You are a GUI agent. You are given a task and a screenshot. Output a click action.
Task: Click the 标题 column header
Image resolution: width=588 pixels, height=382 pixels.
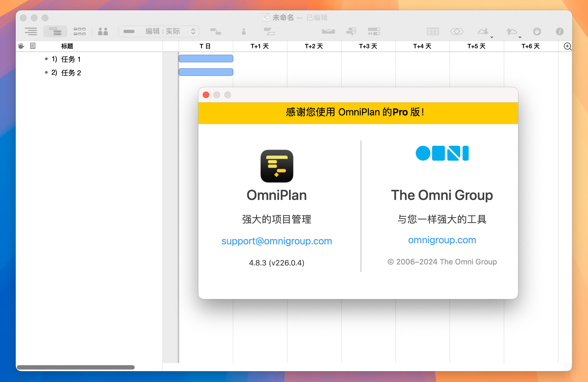click(x=67, y=46)
